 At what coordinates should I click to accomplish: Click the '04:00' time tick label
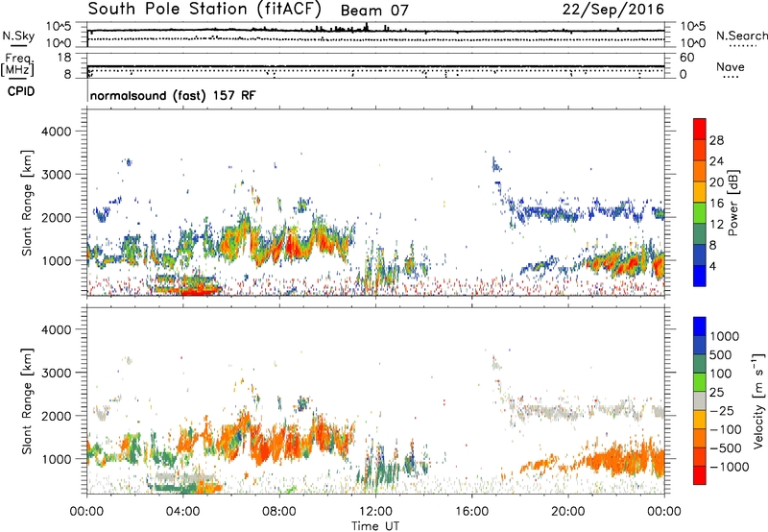click(x=182, y=512)
